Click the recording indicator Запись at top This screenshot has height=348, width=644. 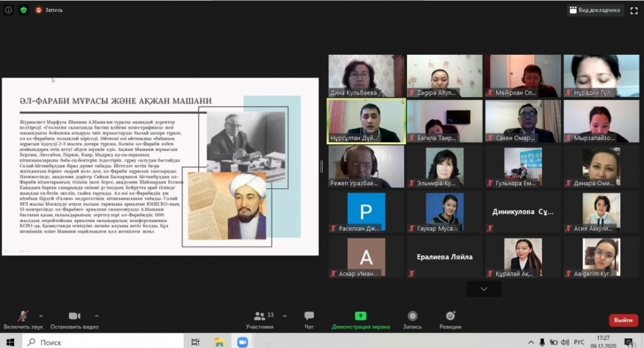pyautogui.click(x=50, y=10)
